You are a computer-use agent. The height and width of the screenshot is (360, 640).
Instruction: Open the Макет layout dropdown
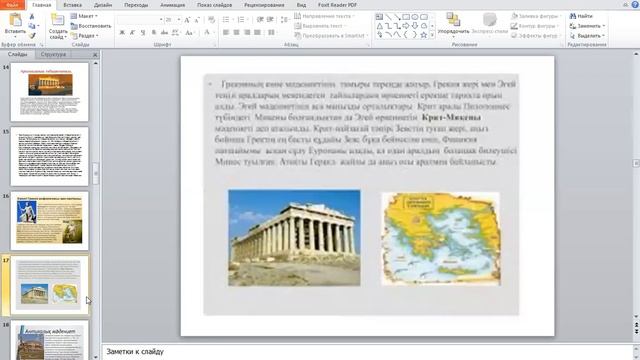pos(84,16)
